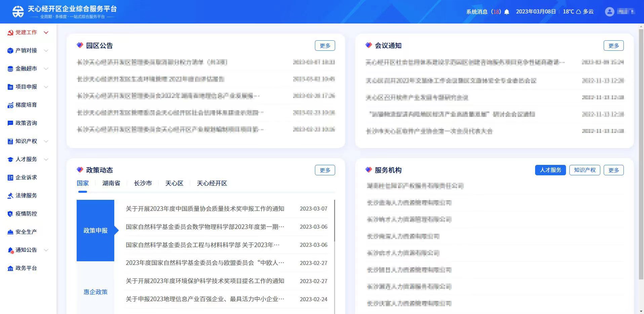Click the 金融超市 sidebar icon
The height and width of the screenshot is (314, 644).
coord(10,69)
